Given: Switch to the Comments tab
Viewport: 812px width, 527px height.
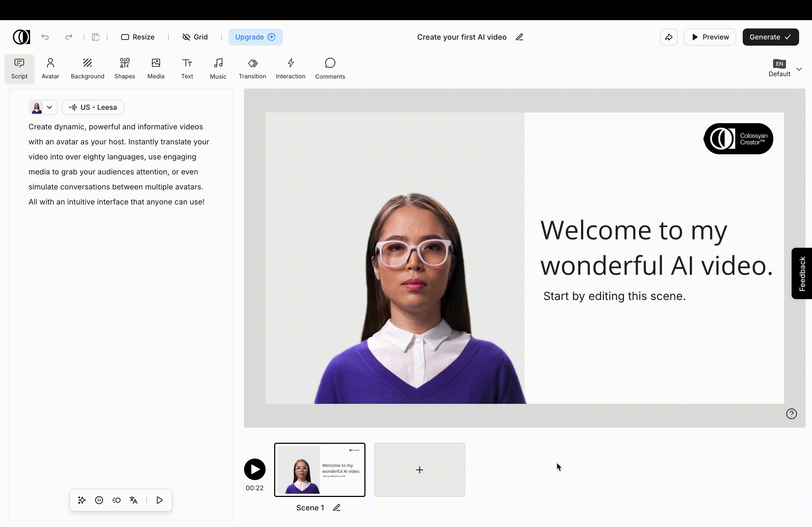Looking at the screenshot, I should [x=330, y=68].
